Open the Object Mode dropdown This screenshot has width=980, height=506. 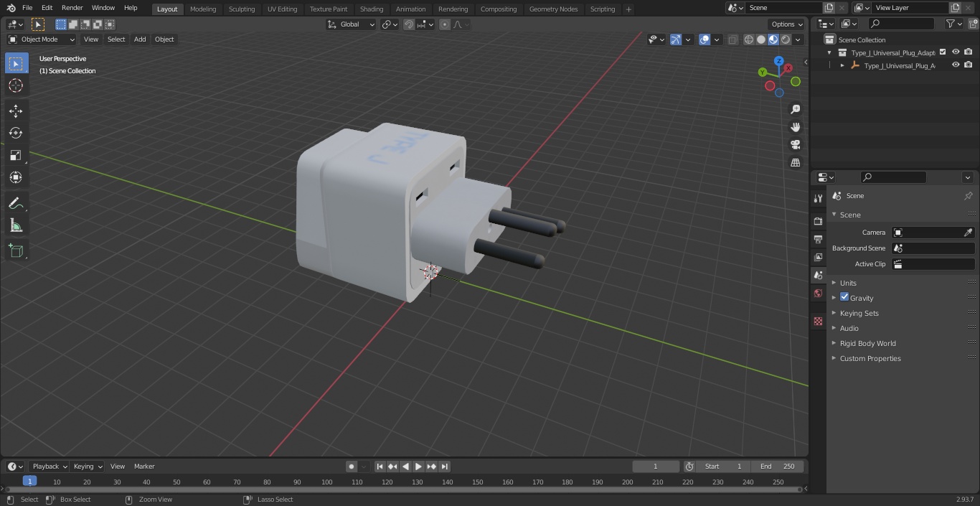(x=42, y=39)
